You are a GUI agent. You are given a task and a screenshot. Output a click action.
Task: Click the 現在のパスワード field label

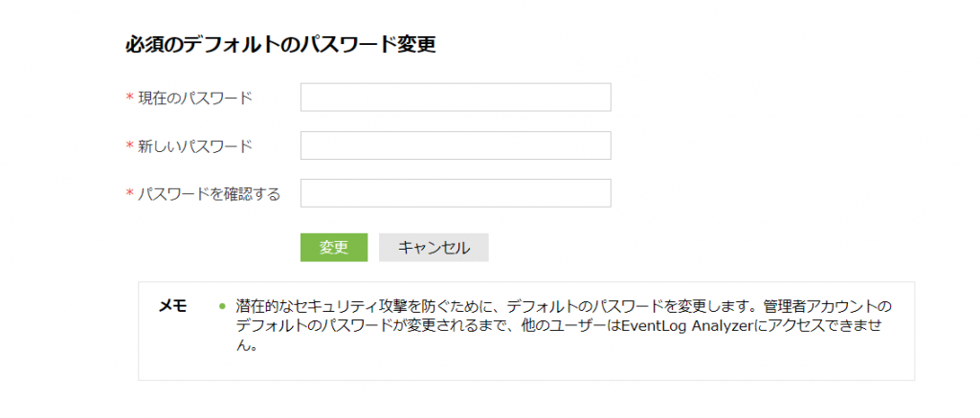click(x=195, y=98)
